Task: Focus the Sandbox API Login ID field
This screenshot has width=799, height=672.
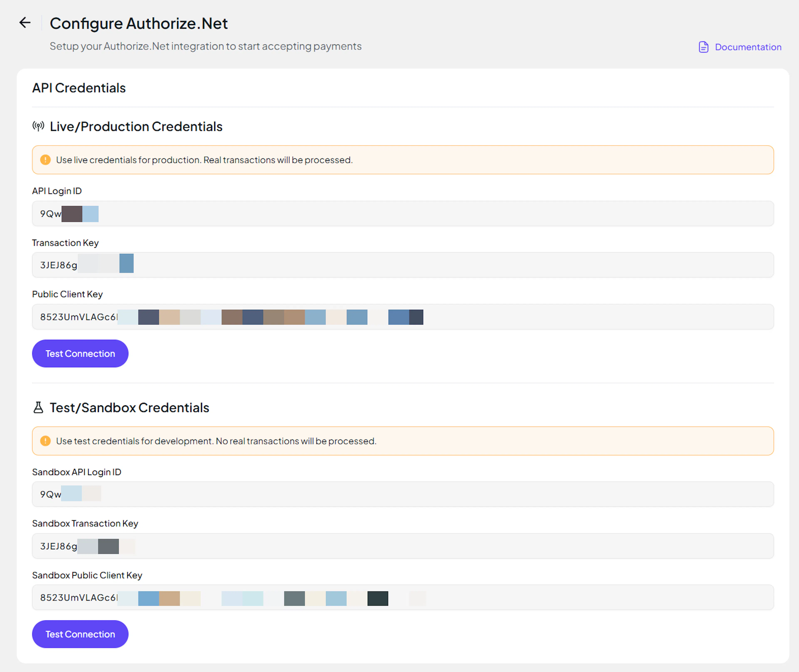Action: [x=402, y=494]
